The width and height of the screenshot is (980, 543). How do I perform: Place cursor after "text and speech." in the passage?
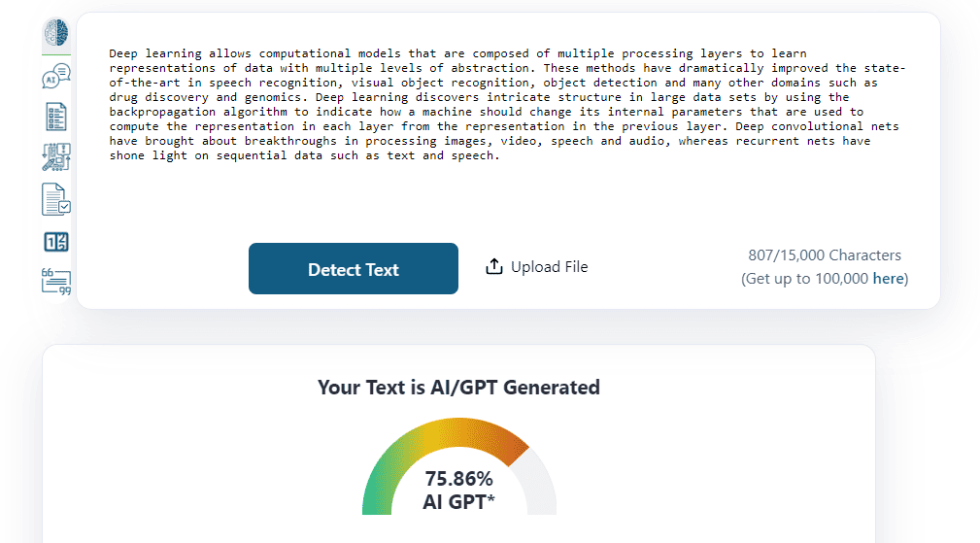500,155
